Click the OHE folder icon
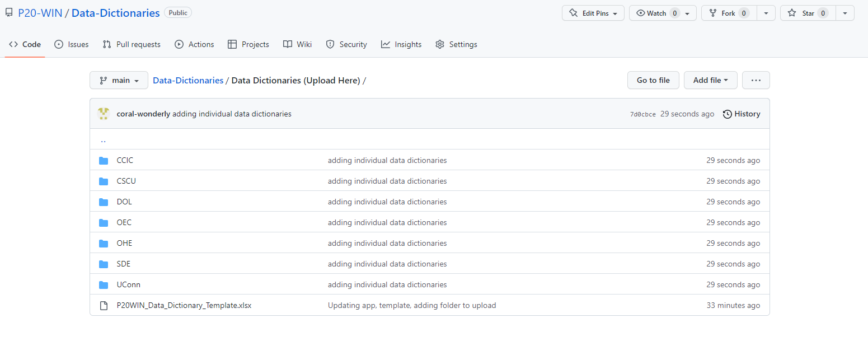 104,244
